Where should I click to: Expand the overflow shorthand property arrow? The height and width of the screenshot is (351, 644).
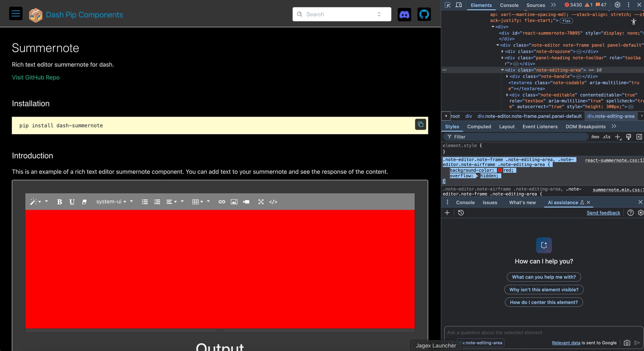[477, 176]
